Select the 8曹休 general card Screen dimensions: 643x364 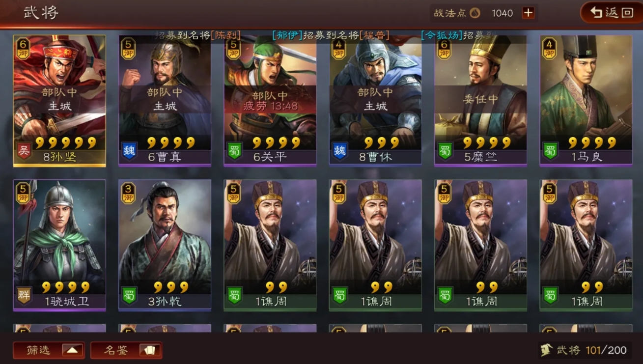tap(375, 100)
